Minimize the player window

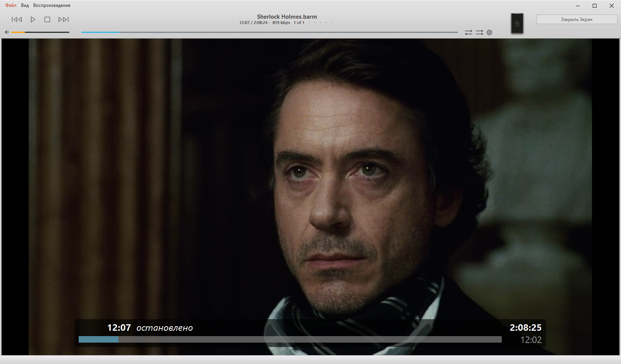pos(578,6)
